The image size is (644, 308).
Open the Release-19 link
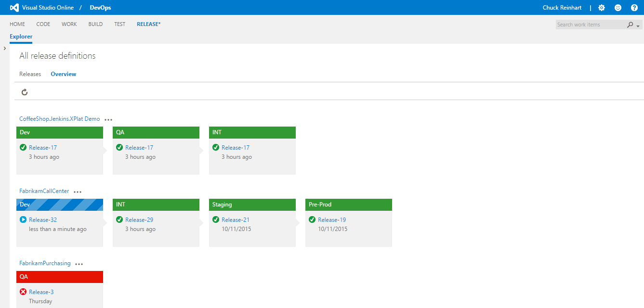[332, 220]
